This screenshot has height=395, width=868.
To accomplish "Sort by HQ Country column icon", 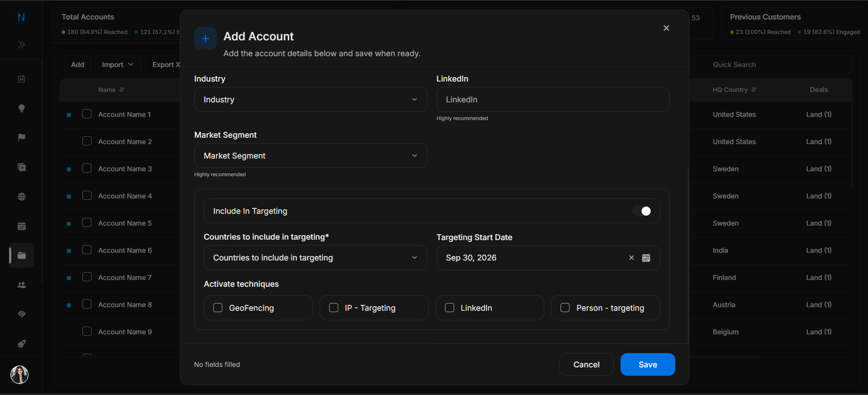I will pos(753,90).
